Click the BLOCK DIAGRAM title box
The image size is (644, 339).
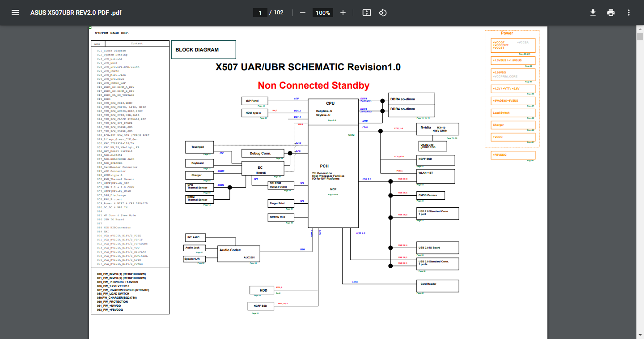[x=203, y=50]
